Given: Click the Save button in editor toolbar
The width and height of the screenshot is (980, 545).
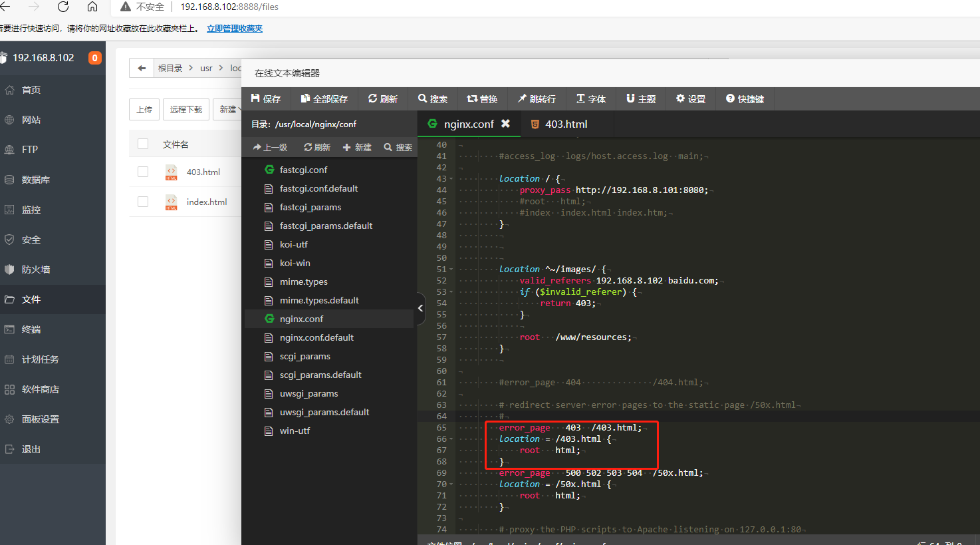Looking at the screenshot, I should 266,99.
